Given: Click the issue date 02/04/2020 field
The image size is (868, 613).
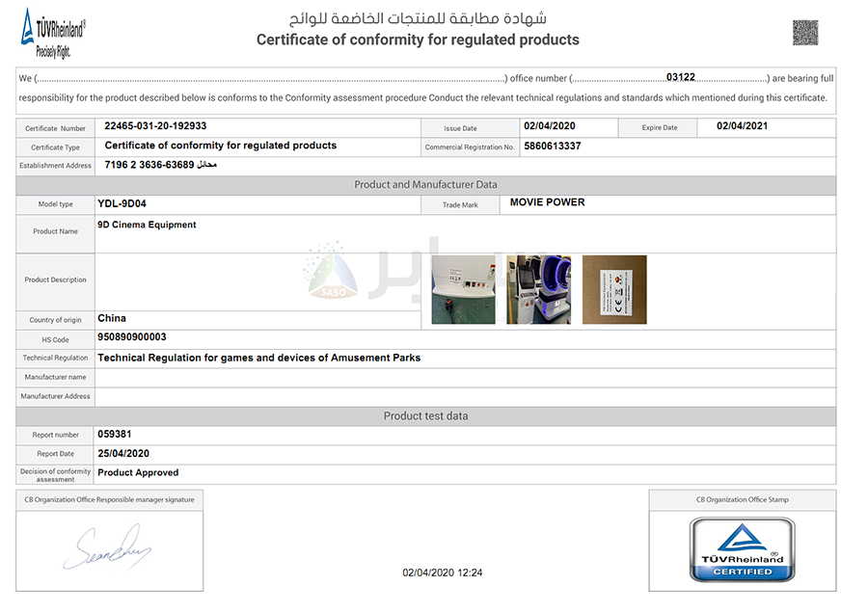Looking at the screenshot, I should [x=549, y=126].
